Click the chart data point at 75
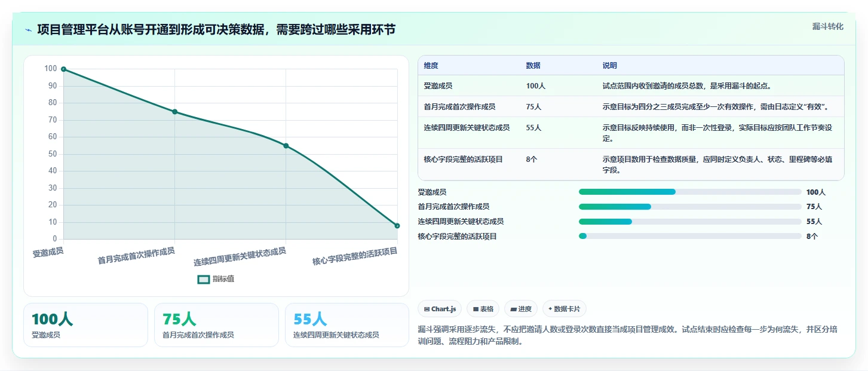 click(x=174, y=112)
